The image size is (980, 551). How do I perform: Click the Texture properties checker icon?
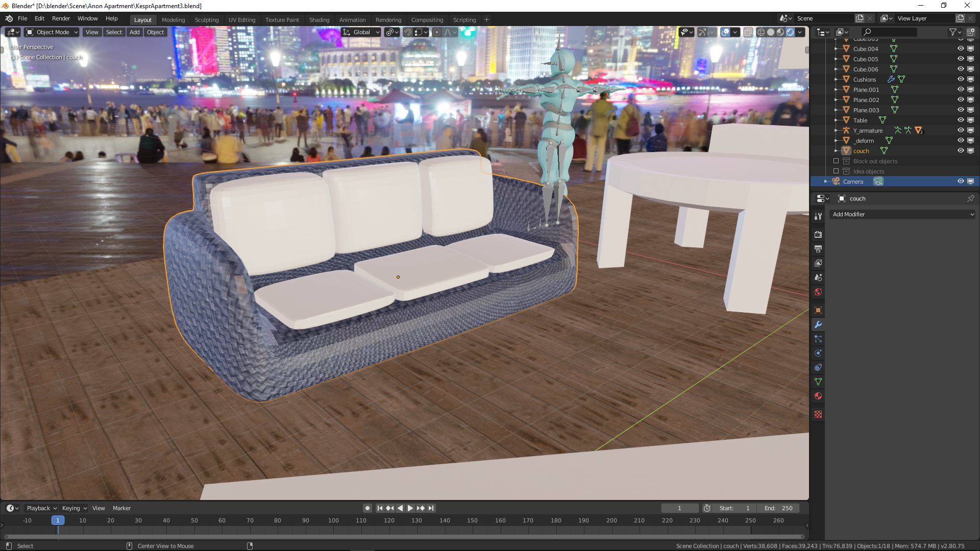tap(818, 414)
